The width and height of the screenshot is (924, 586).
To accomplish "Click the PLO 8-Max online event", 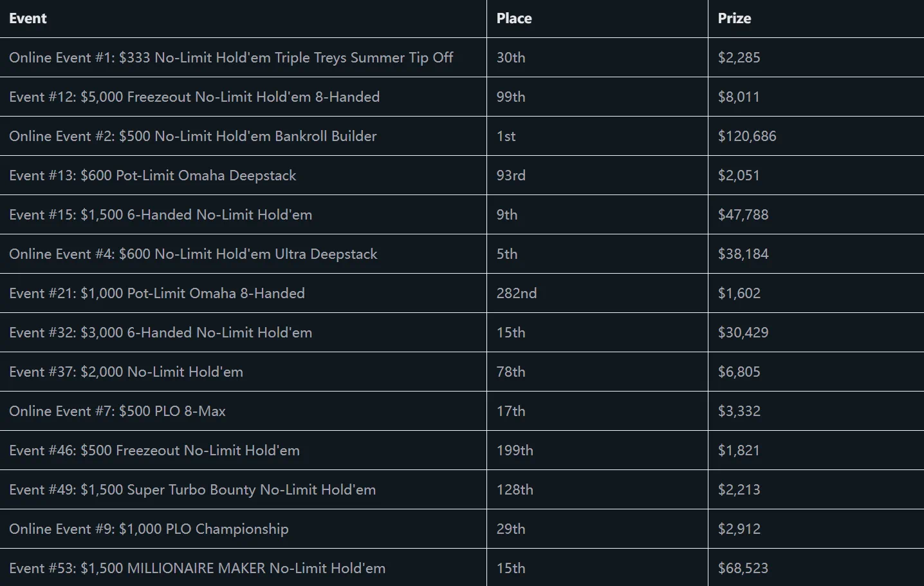I will (x=117, y=411).
